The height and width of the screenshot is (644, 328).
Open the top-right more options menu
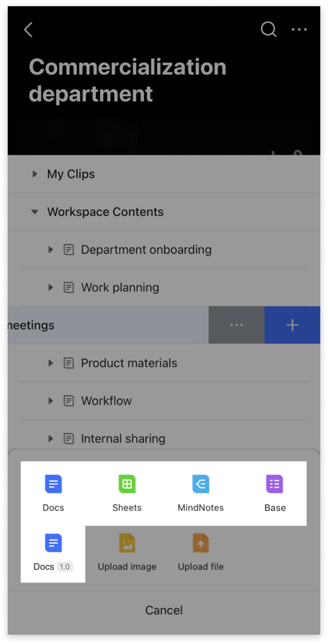[x=299, y=29]
